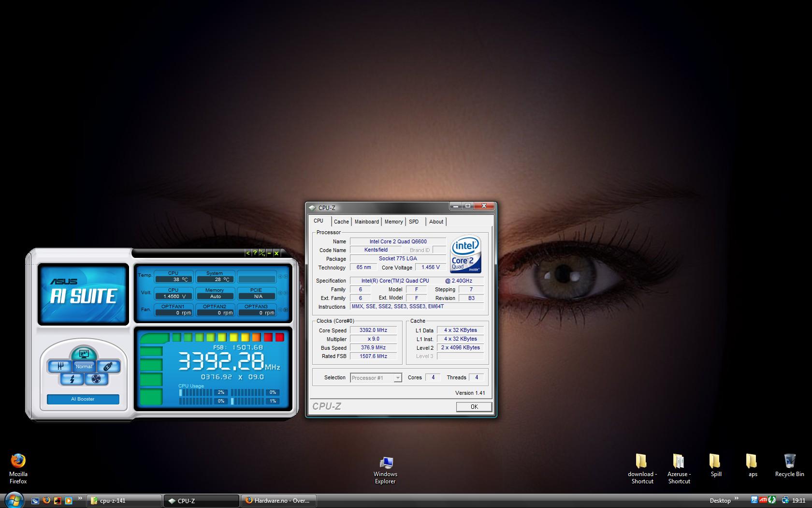Image resolution: width=812 pixels, height=508 pixels.
Task: Open the Mainboard tab in CPU-Z
Action: click(367, 222)
